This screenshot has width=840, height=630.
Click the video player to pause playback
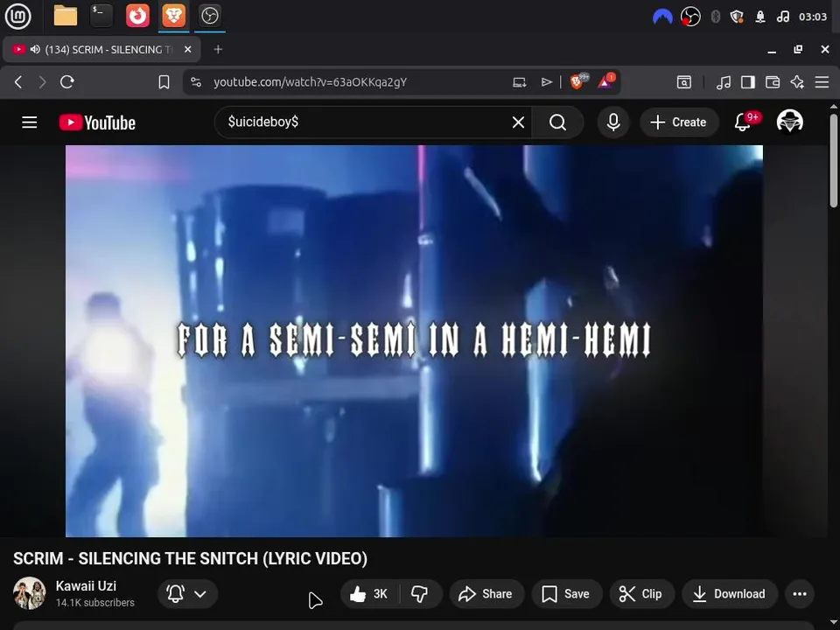click(414, 340)
